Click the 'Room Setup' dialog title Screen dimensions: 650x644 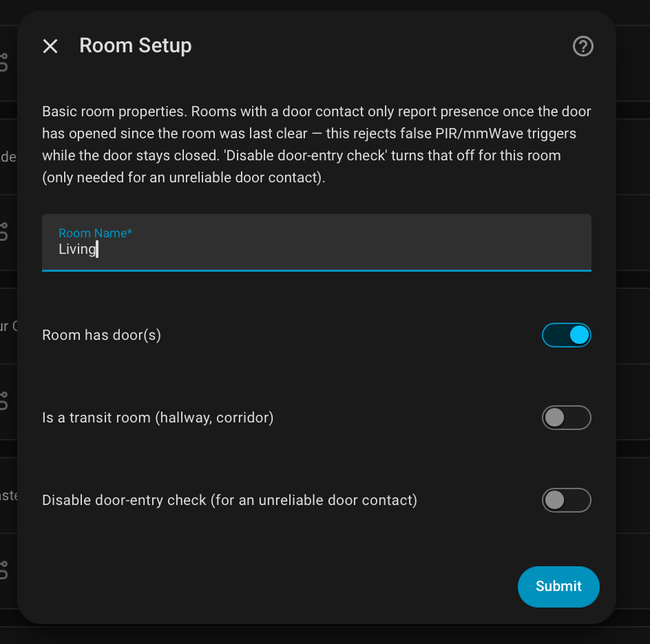coord(136,45)
